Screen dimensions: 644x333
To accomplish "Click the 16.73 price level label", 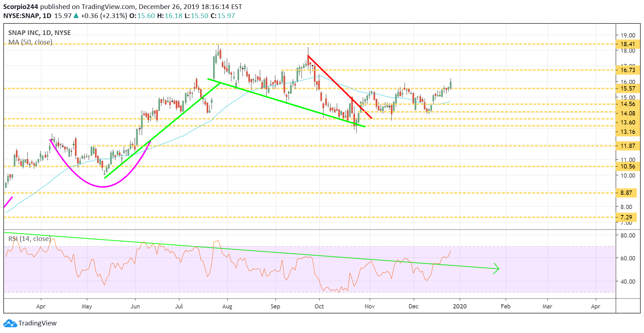I will [628, 70].
